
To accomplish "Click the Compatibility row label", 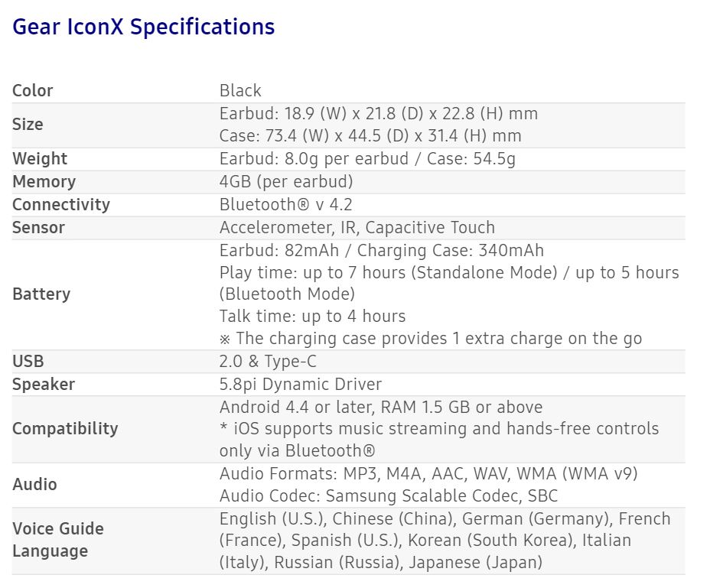I will pyautogui.click(x=65, y=428).
